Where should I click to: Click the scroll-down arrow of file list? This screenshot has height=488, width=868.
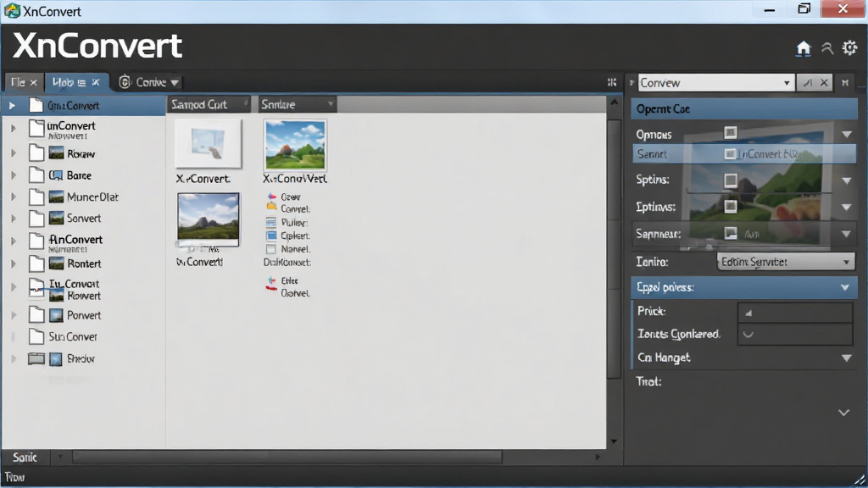pos(614,441)
